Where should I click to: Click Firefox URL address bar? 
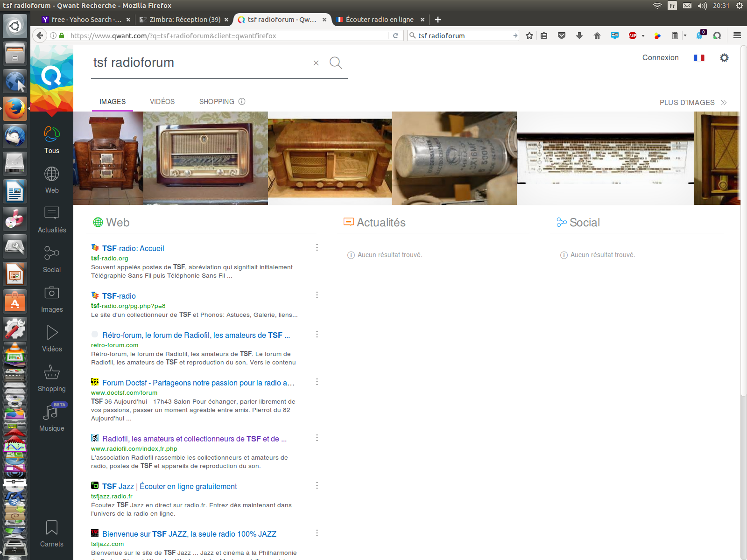tap(228, 35)
